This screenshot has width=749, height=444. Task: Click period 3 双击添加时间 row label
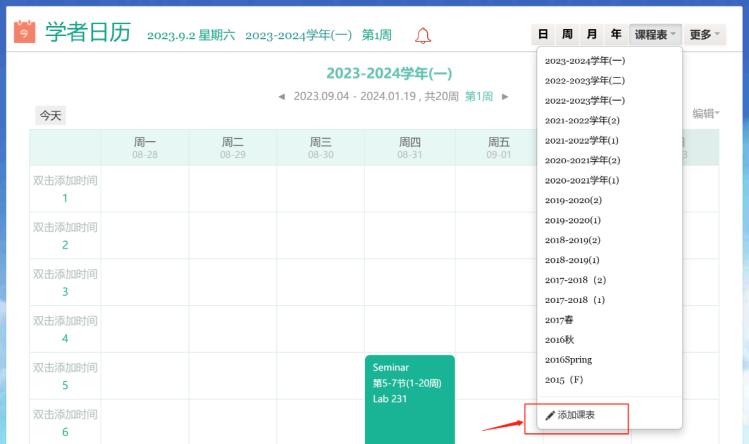pos(65,282)
